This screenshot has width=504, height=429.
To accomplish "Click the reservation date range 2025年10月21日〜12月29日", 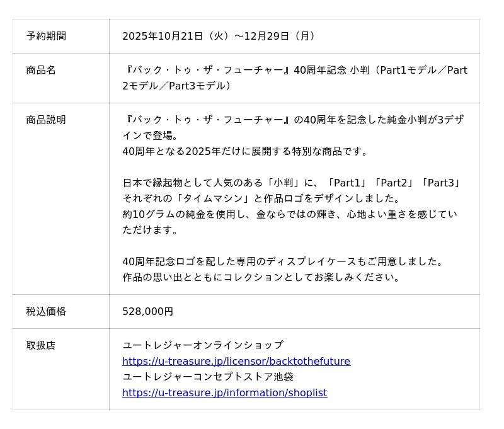I will click(219, 36).
